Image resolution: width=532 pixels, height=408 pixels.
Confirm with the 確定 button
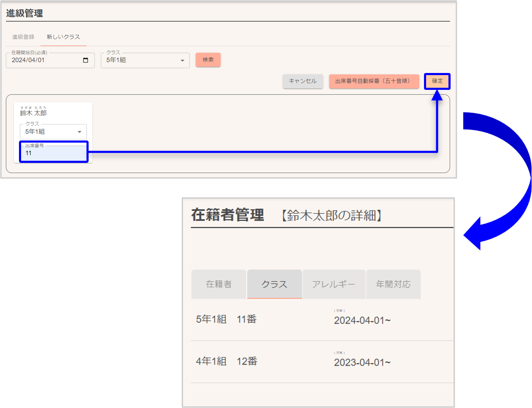tap(437, 81)
